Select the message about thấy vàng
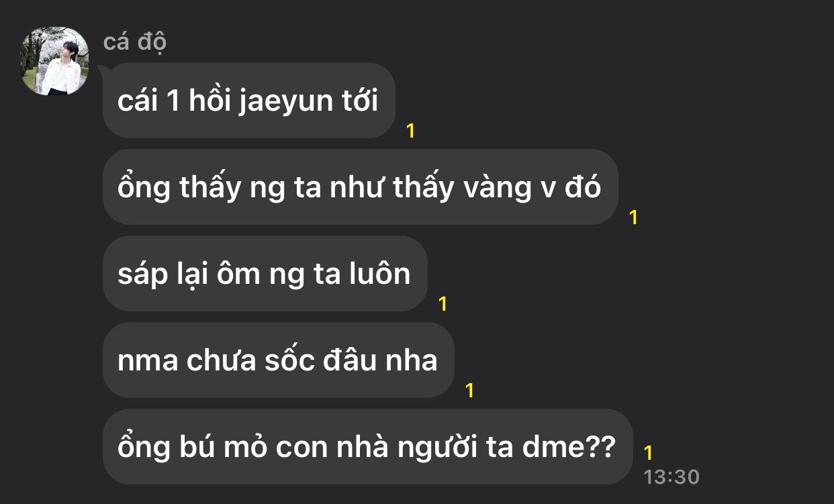 pyautogui.click(x=360, y=187)
